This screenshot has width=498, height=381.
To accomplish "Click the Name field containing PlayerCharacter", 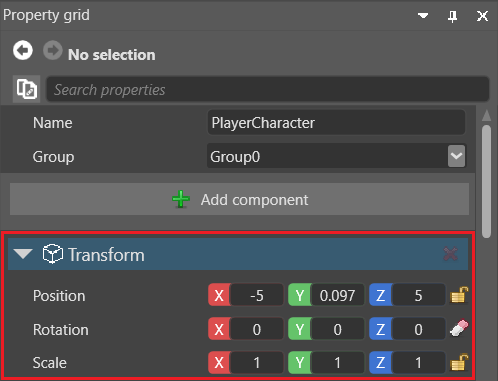I will click(x=336, y=123).
